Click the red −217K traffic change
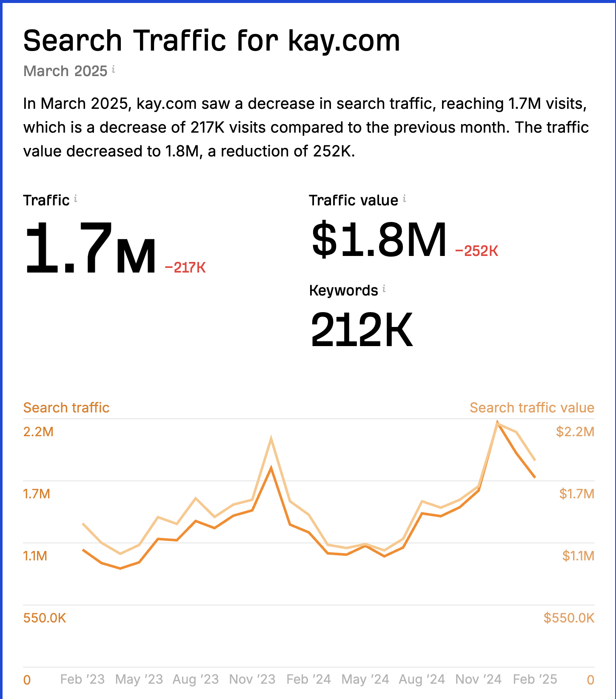The image size is (616, 699). (x=185, y=267)
